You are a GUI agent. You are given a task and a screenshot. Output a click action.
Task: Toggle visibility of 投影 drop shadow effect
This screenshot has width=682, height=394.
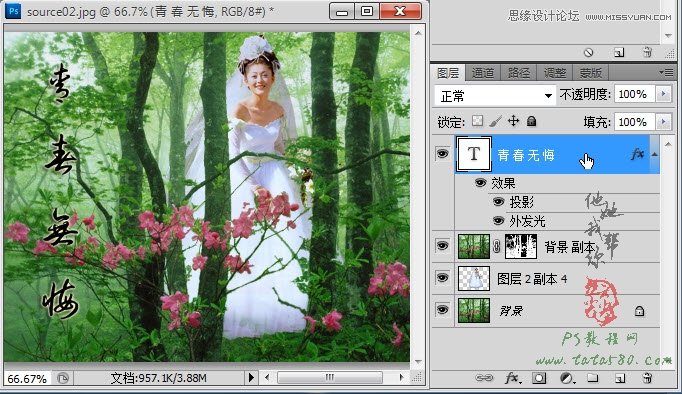tap(498, 202)
